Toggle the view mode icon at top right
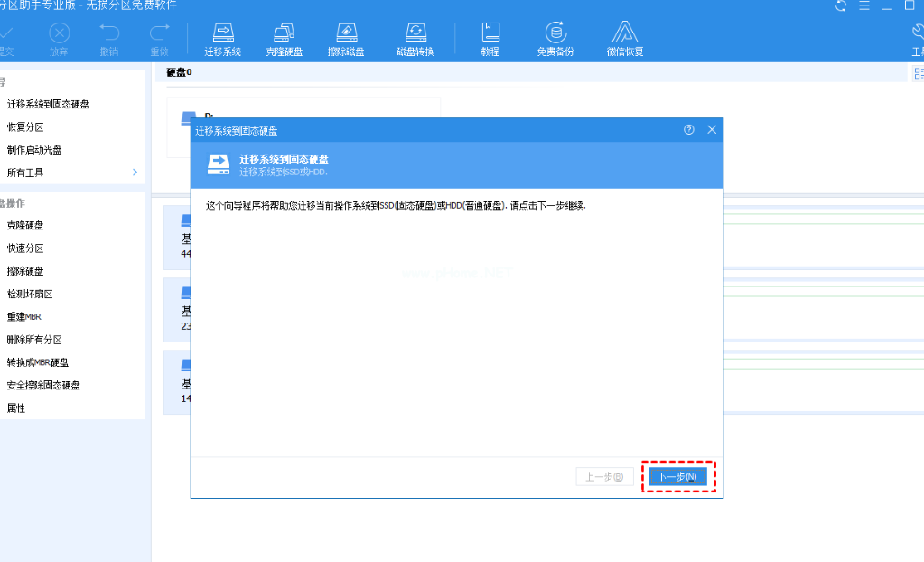This screenshot has height=562, width=924. point(918,75)
